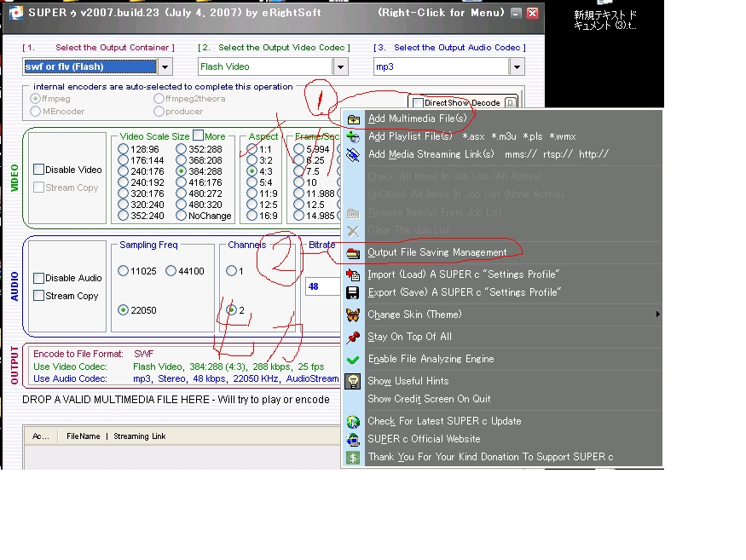This screenshot has width=746, height=560.
Task: Open the Output Container dropdown arrow
Action: click(x=165, y=66)
